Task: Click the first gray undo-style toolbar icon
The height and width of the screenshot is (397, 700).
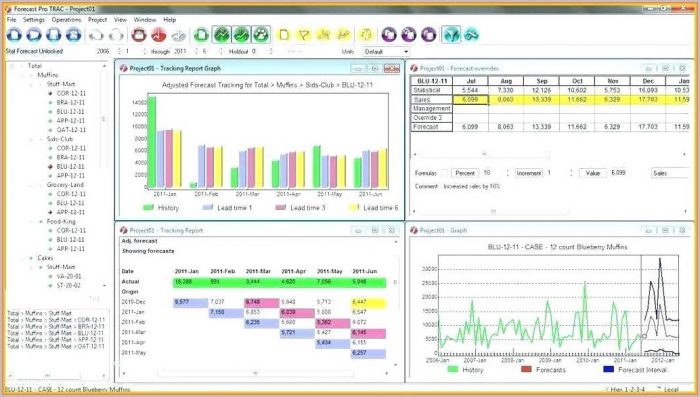Action: point(96,35)
